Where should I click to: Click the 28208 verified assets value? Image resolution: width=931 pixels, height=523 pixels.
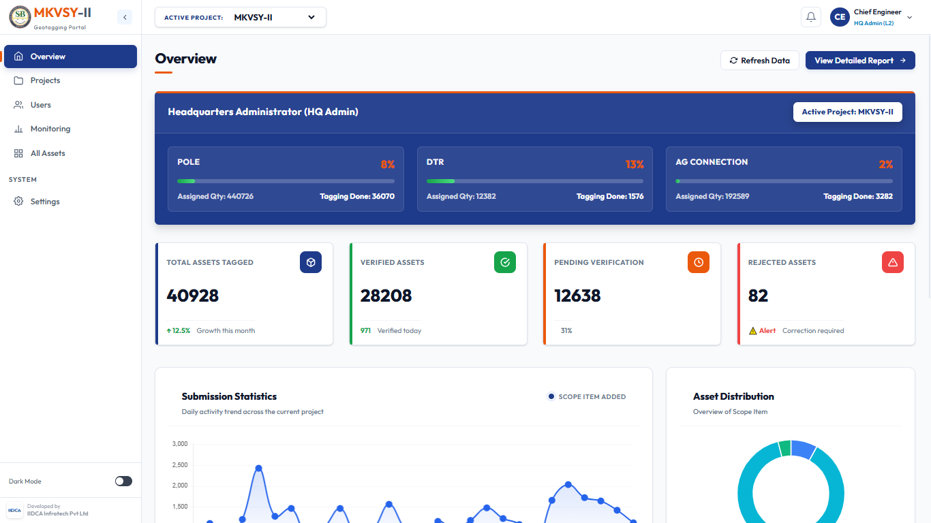386,296
